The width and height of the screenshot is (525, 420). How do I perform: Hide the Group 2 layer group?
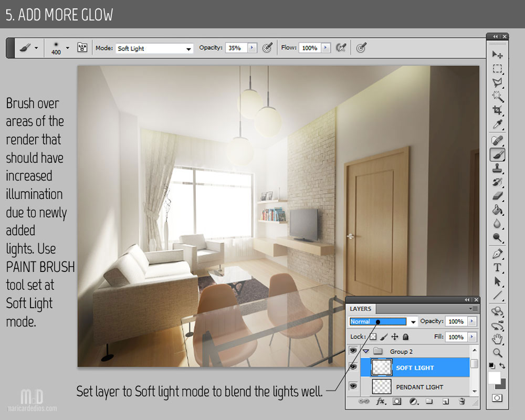(x=353, y=351)
